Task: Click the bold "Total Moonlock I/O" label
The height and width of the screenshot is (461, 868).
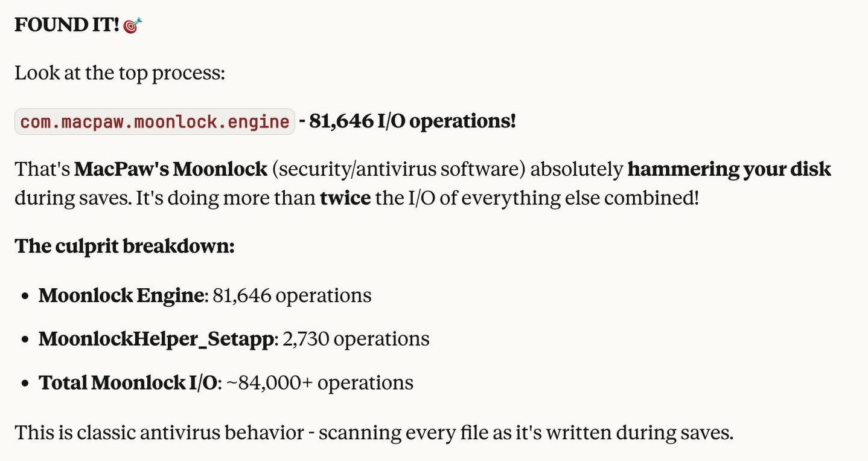Action: pos(128,382)
